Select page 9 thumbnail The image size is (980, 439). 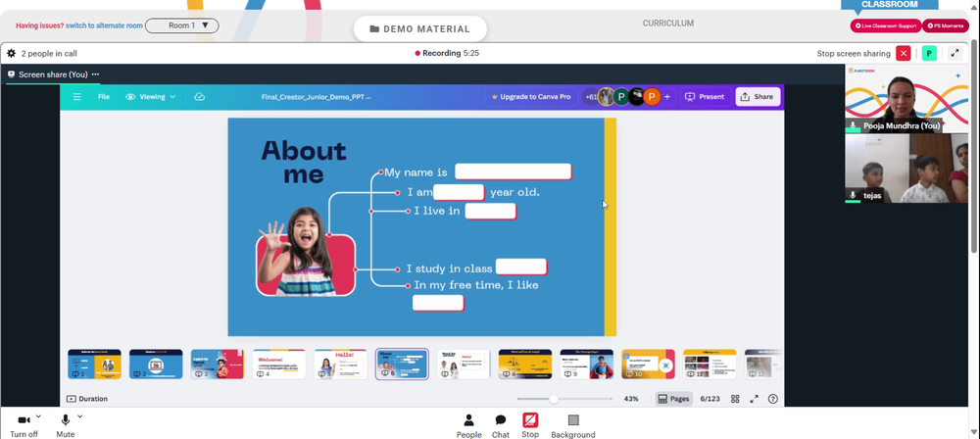[x=587, y=364]
